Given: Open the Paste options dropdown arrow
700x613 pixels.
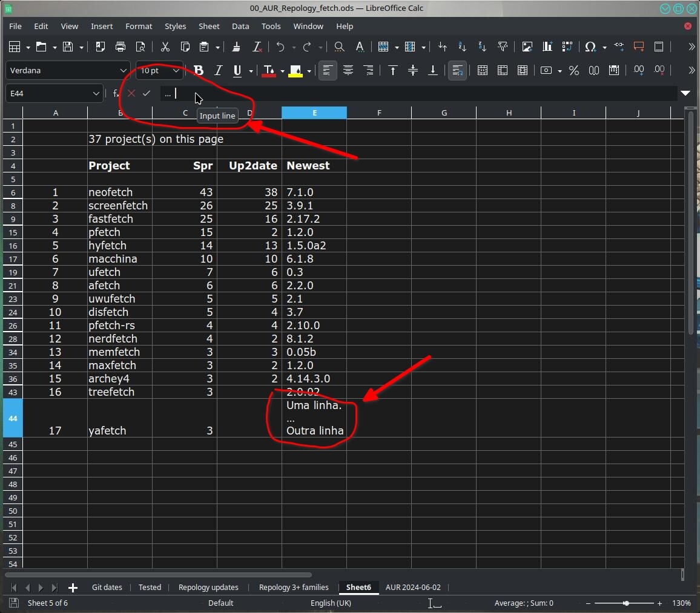Looking at the screenshot, I should (218, 47).
